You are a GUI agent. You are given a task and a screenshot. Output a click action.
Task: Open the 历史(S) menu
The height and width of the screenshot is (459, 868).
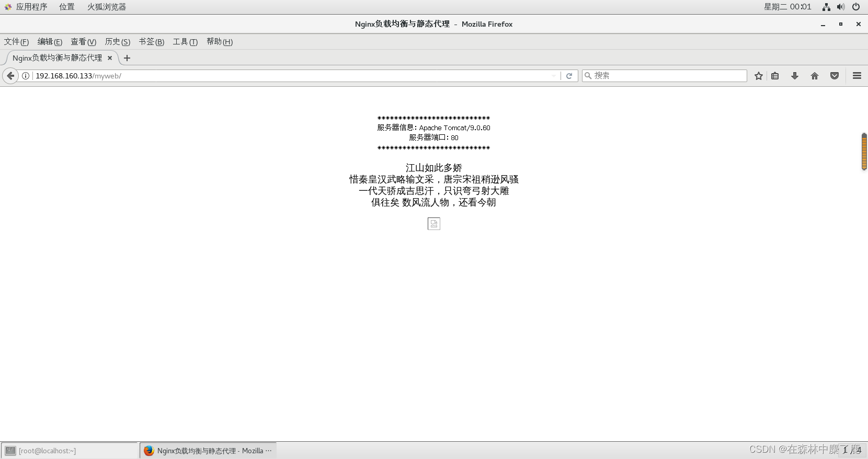118,42
